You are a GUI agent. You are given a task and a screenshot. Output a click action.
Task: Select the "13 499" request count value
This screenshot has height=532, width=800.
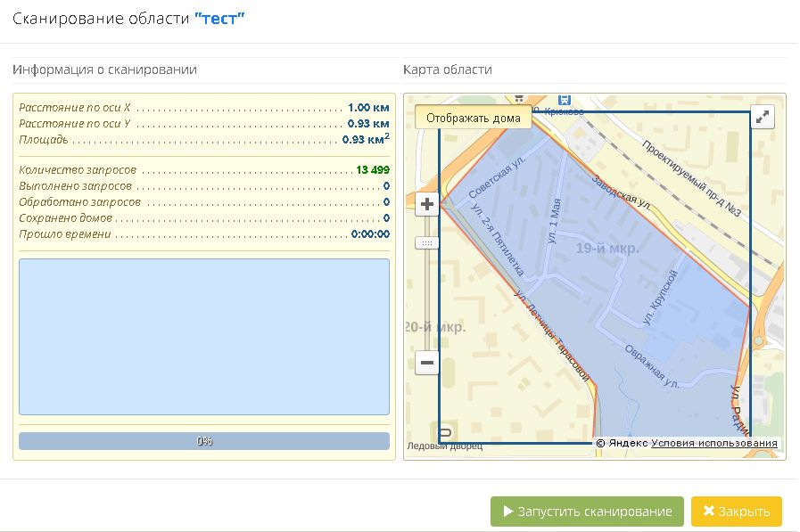[373, 169]
